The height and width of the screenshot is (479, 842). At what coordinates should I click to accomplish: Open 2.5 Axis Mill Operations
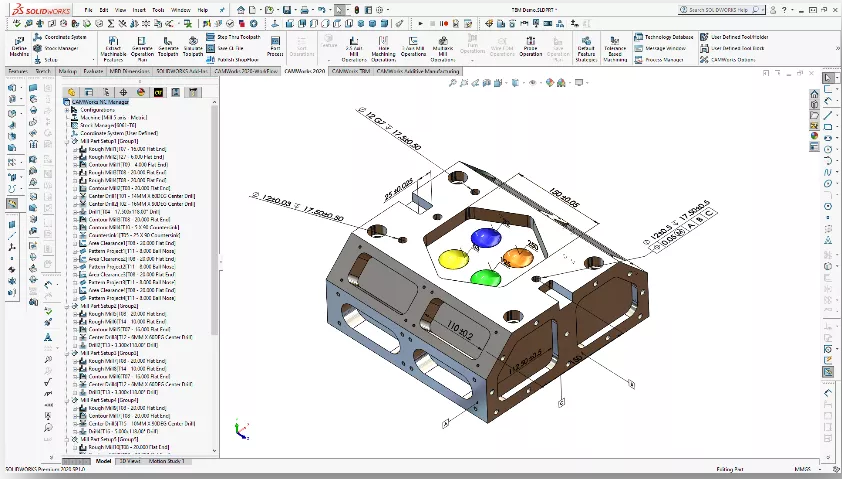pos(354,48)
